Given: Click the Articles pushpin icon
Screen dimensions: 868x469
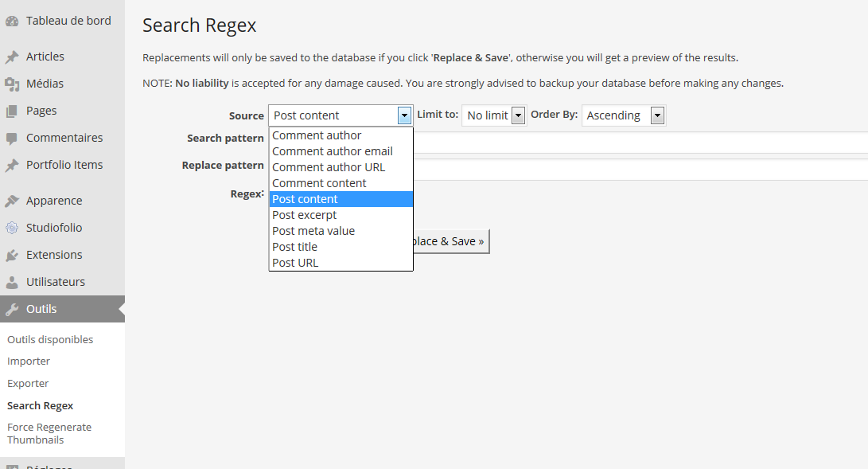Looking at the screenshot, I should click(12, 57).
